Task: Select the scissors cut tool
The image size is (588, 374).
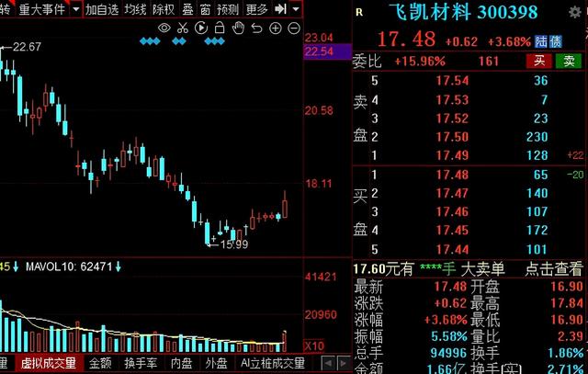Action: [182, 28]
